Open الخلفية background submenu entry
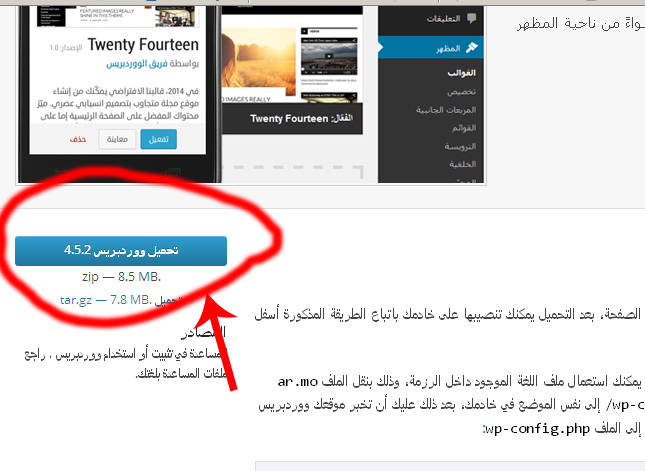The height and width of the screenshot is (471, 645). (x=463, y=164)
